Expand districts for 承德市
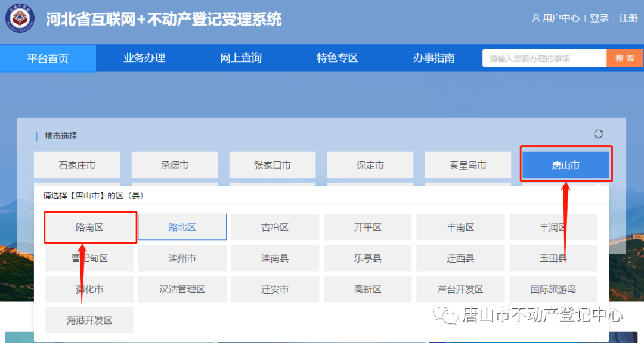Viewport: 644px width, 343px height. 175,164
